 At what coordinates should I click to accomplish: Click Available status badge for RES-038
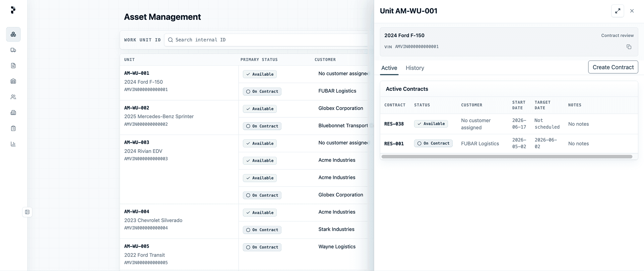(x=431, y=124)
